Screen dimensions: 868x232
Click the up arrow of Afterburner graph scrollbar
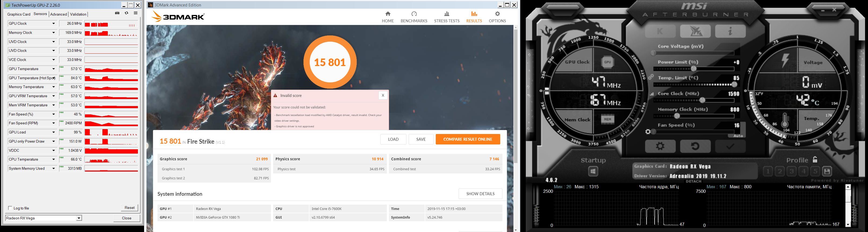848,187
